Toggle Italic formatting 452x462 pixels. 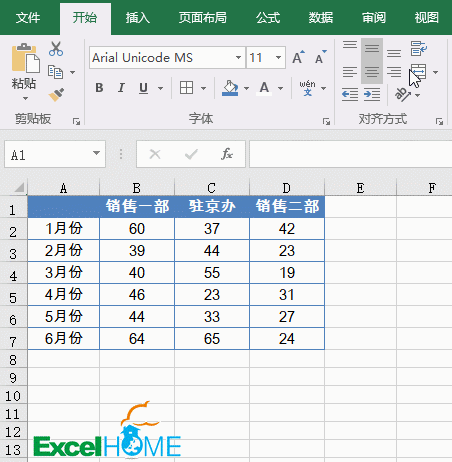point(121,88)
